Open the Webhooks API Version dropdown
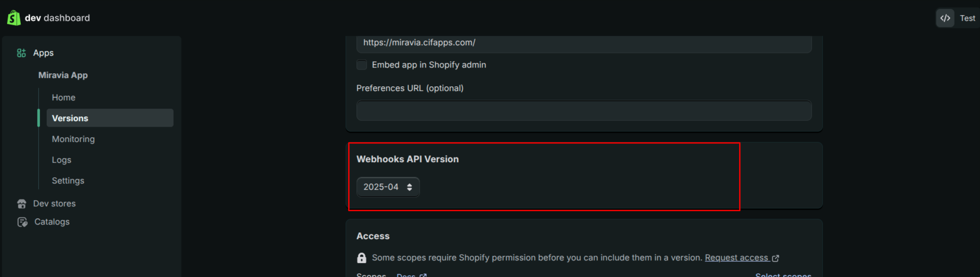 (388, 187)
